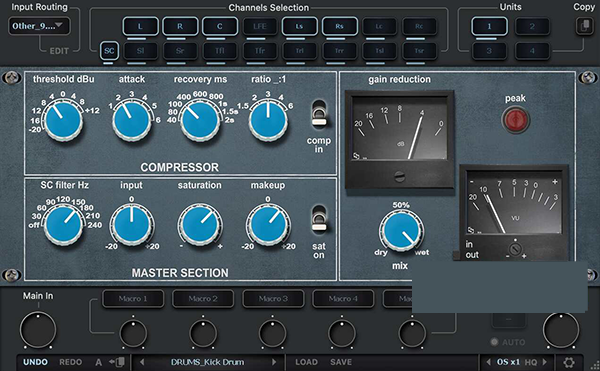Click the threshold dBu knob
This screenshot has width=600, height=371.
point(63,120)
